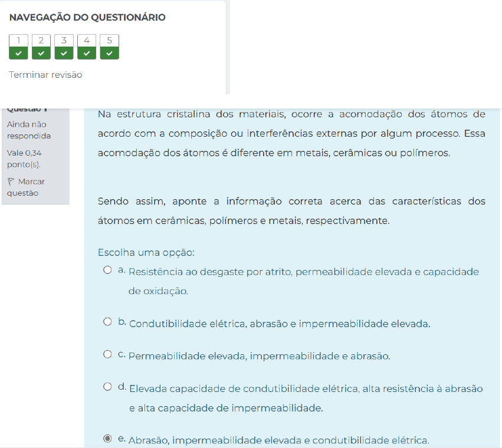The height and width of the screenshot is (448, 502).
Task: Choose radio option b
Action: [x=107, y=322]
